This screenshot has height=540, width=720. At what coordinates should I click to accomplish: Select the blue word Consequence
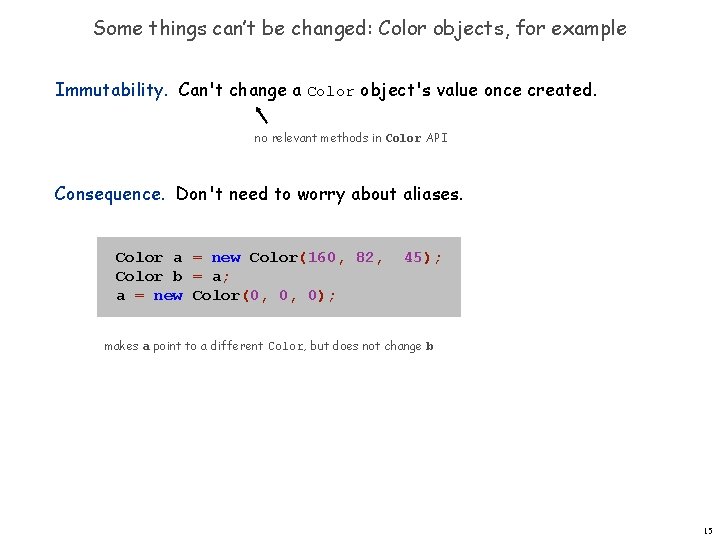(x=109, y=194)
